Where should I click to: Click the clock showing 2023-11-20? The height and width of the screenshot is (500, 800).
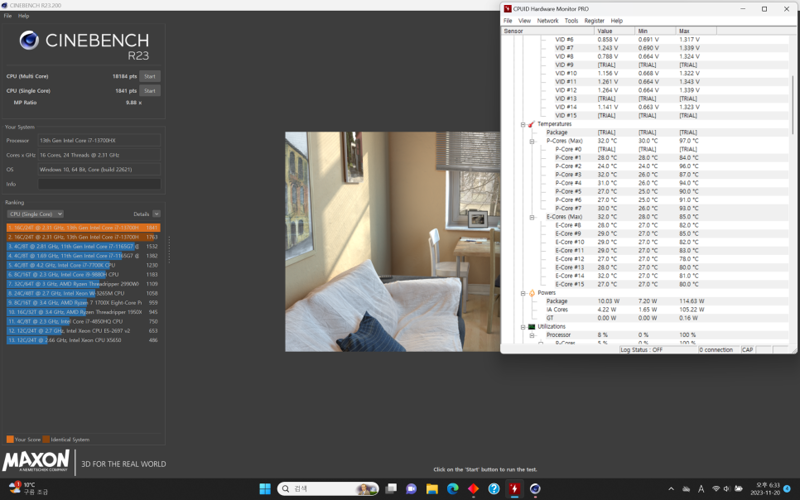point(767,489)
